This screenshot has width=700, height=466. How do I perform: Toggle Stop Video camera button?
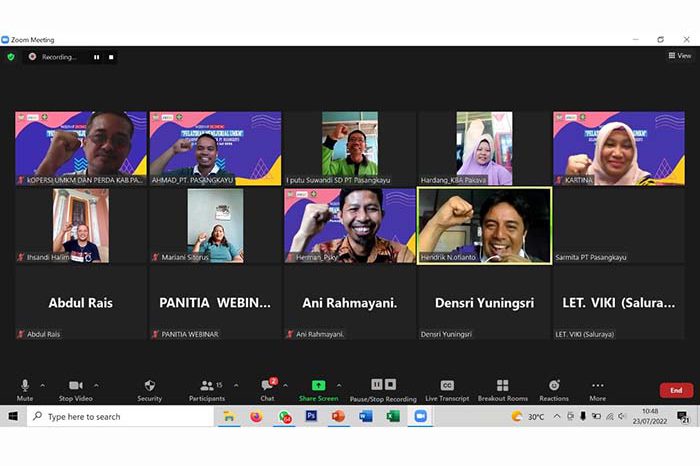(76, 389)
